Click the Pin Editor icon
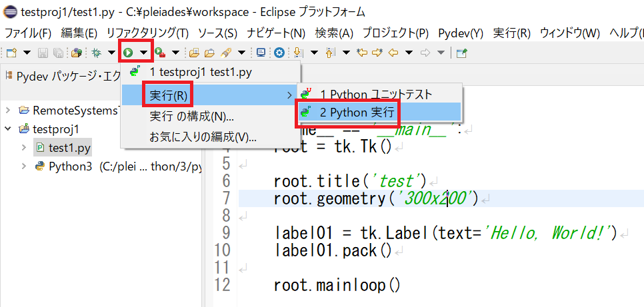Image resolution: width=644 pixels, height=307 pixels. [462, 53]
